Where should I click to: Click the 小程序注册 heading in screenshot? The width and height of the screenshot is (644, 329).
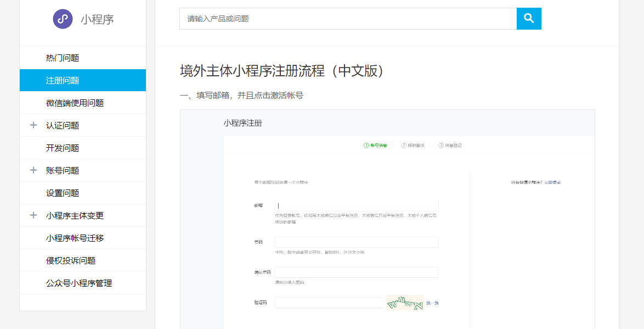242,122
